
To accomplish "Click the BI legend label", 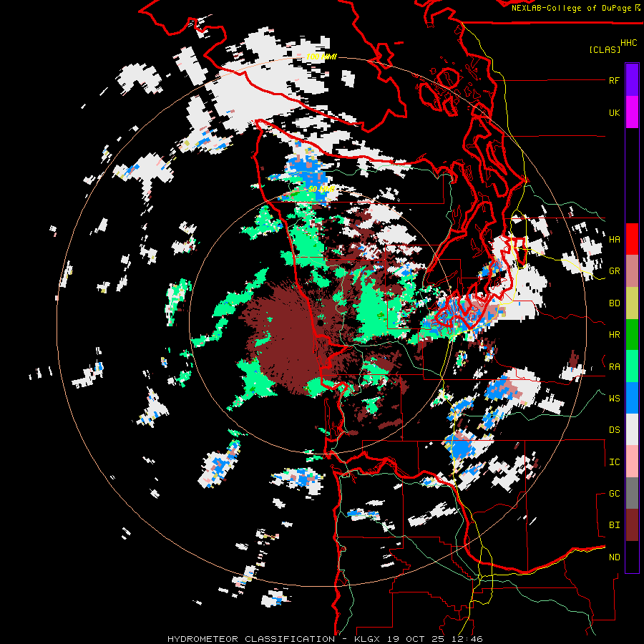I will coord(614,525).
